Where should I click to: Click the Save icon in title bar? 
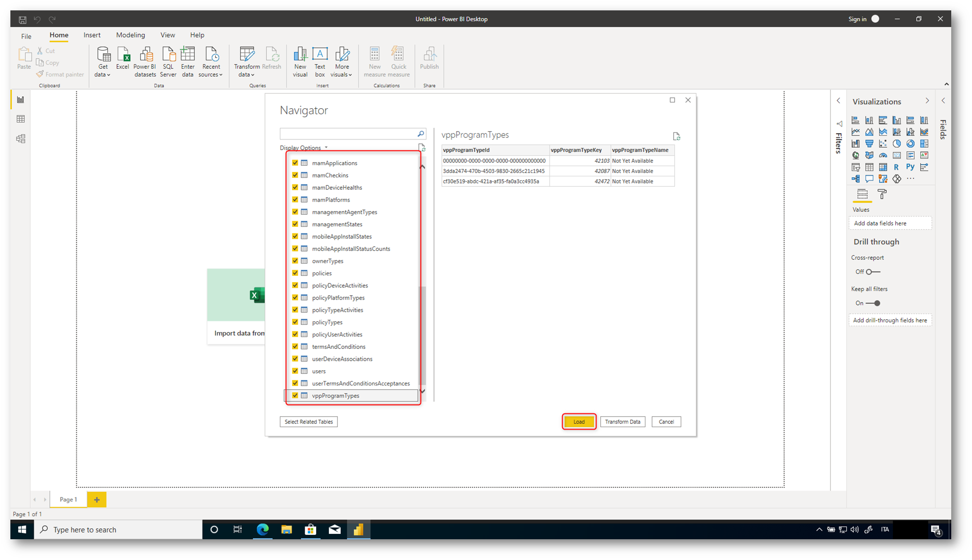pos(22,20)
